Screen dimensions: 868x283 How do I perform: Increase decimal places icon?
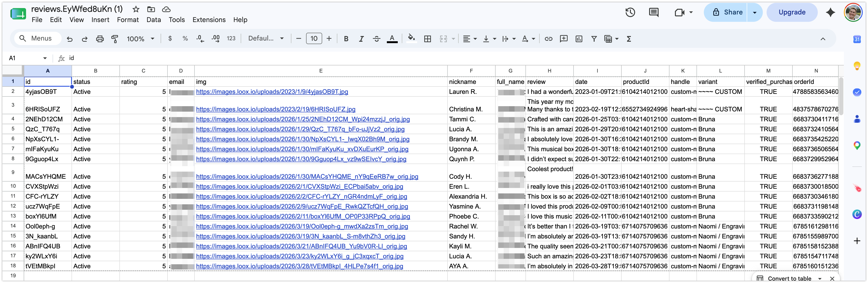[216, 39]
